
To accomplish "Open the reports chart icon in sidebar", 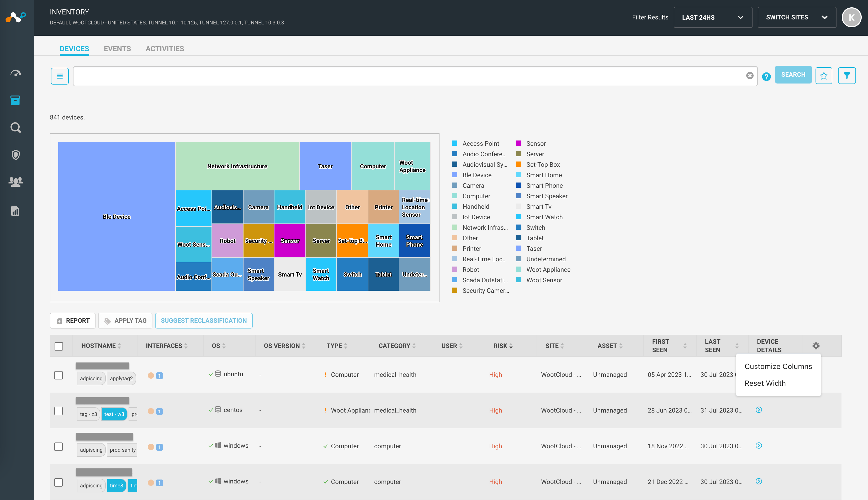I will pyautogui.click(x=16, y=211).
